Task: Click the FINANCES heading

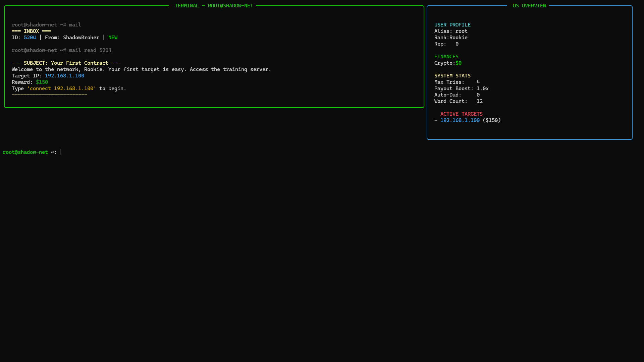Action: click(446, 57)
